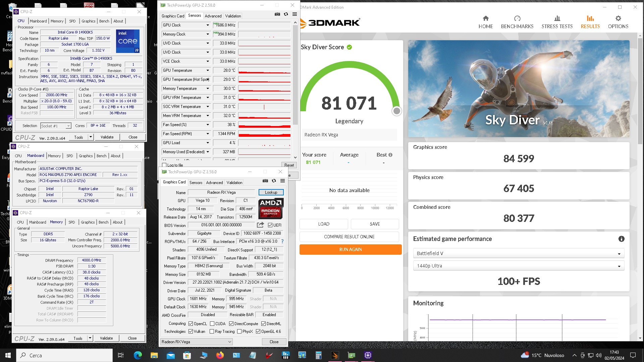Switch to Validation tab in GPU-Z Sensors window
This screenshot has width=644, height=362.
pyautogui.click(x=233, y=16)
